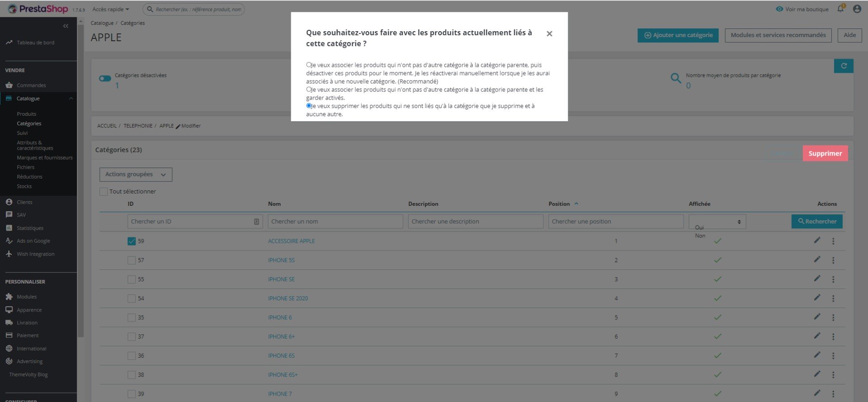Click the Tableau de bord trend icon
This screenshot has width=868, height=402.
coord(9,43)
